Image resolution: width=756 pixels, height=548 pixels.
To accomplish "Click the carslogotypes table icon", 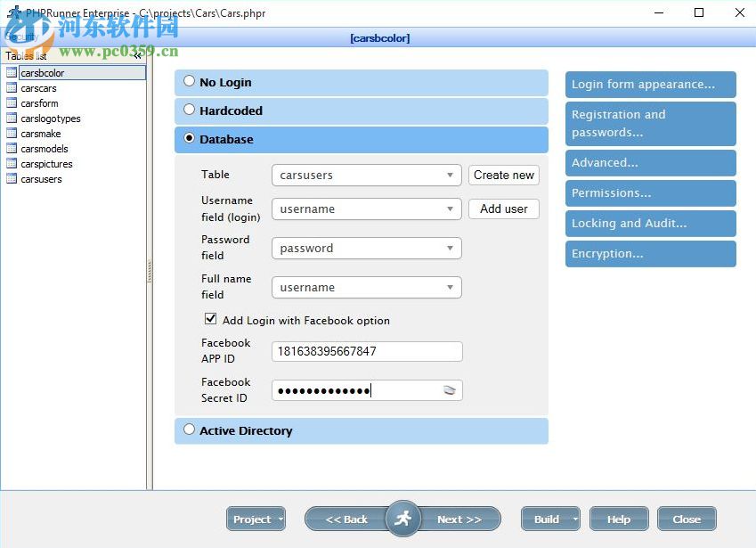I will (x=13, y=119).
